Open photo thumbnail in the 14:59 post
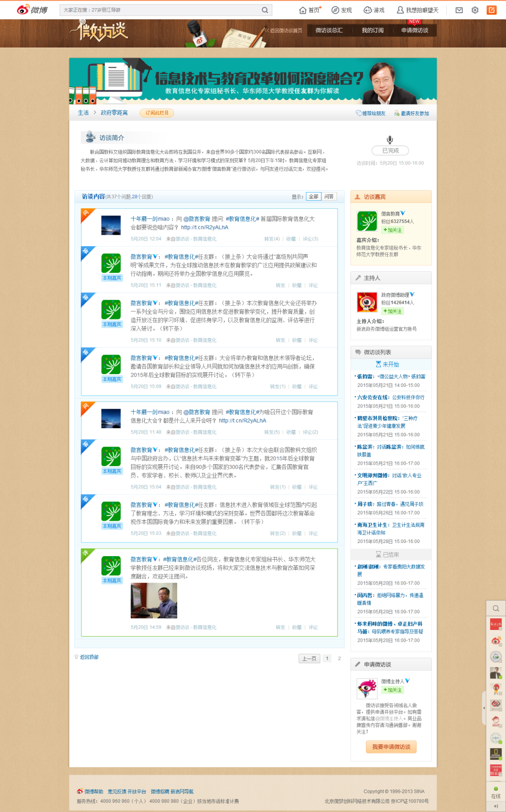The height and width of the screenshot is (812, 506). point(154,600)
